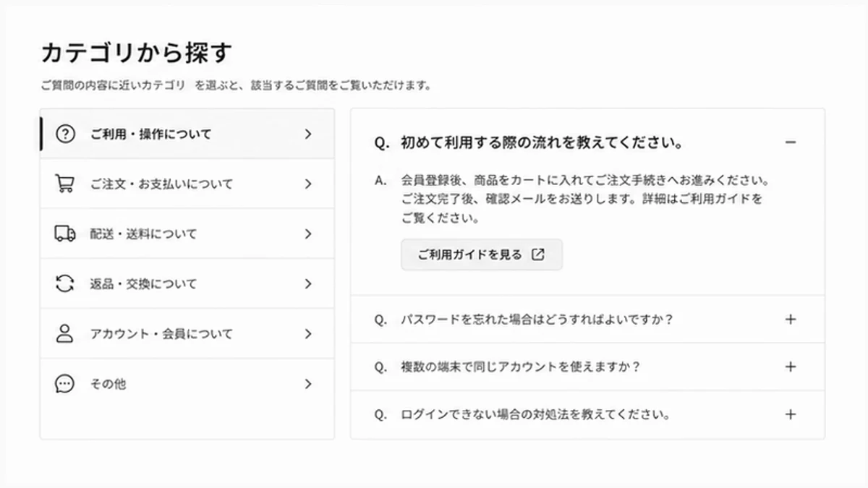Click the speech bubble icon for その他
The height and width of the screenshot is (488, 868).
click(65, 383)
